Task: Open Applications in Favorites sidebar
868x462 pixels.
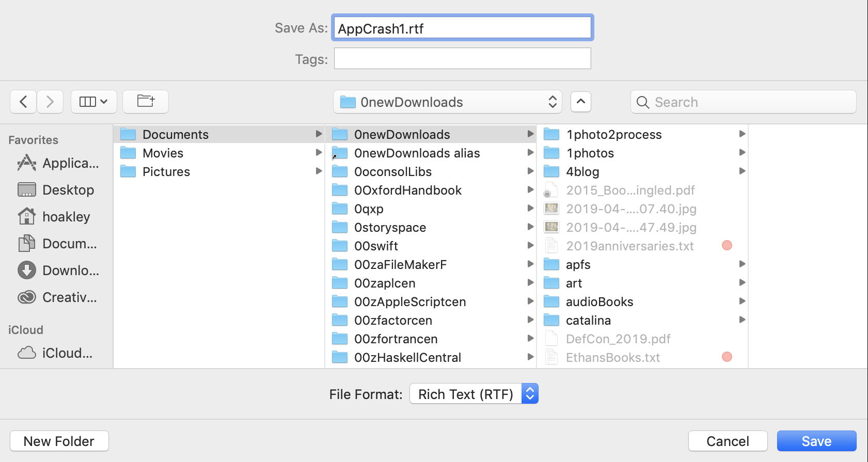Action: (x=58, y=163)
